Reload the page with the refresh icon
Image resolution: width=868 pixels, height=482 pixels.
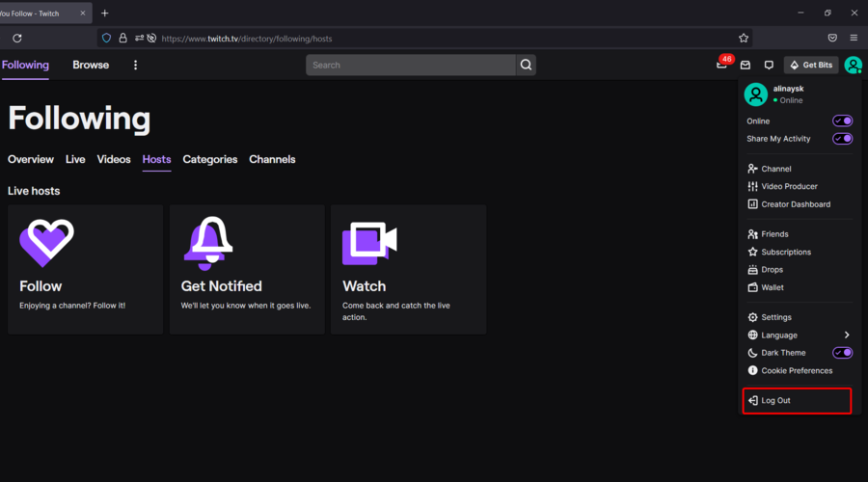point(17,39)
